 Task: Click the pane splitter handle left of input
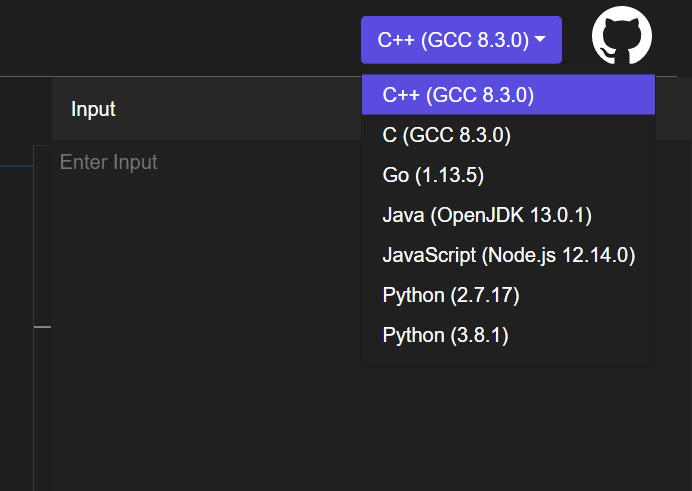pos(42,326)
